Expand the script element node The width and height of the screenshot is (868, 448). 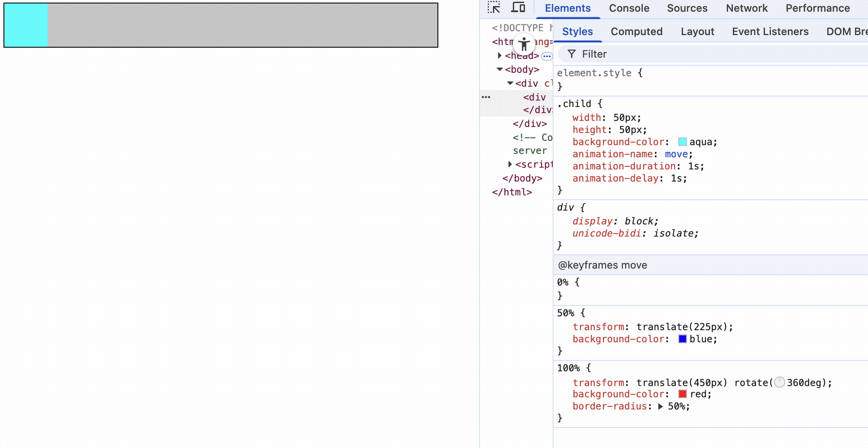(510, 164)
